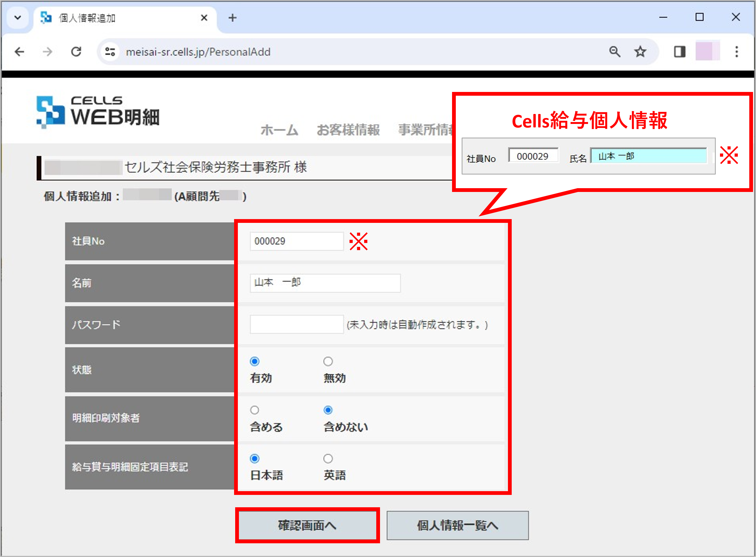The height and width of the screenshot is (557, 756).
Task: Select the 無効 radio button
Action: [328, 361]
